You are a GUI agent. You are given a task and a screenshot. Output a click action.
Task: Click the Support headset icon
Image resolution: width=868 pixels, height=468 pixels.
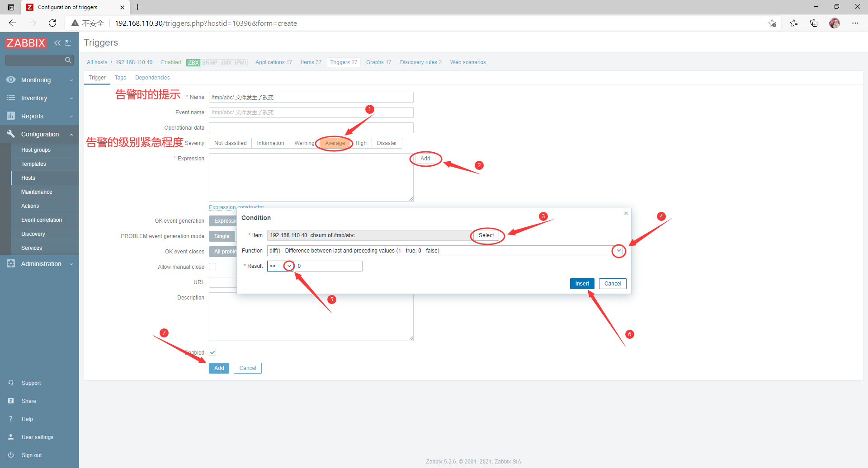(11, 383)
